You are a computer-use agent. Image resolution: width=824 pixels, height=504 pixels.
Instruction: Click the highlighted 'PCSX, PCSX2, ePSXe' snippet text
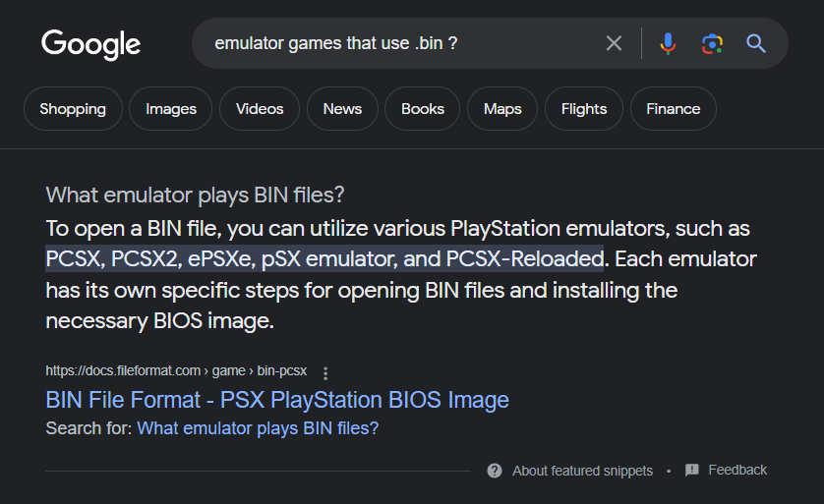(324, 258)
